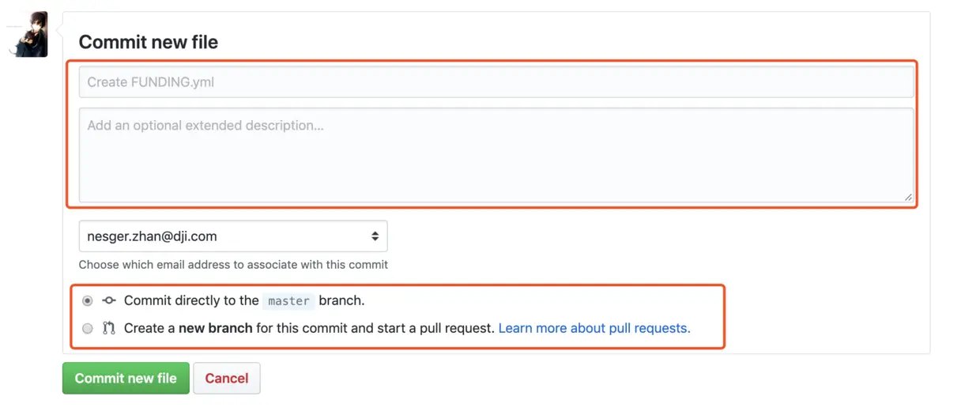Open Learn more about pull requests link
980x415 pixels.
594,328
